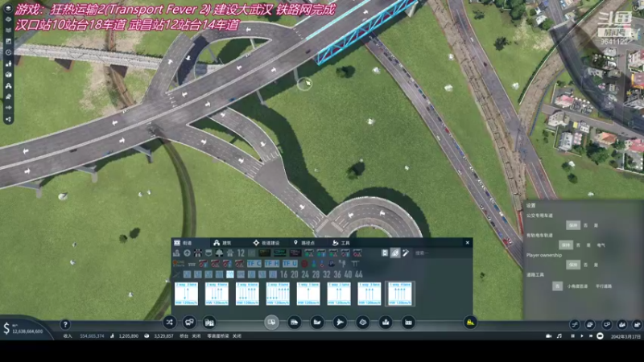Activate the magic wand upgrade tool

click(x=406, y=253)
